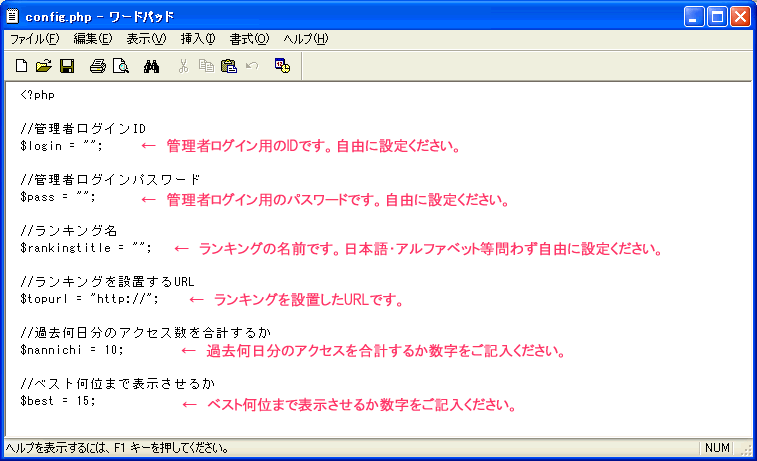Click the //管理者ログインパスワード comment line

[x=110, y=180]
